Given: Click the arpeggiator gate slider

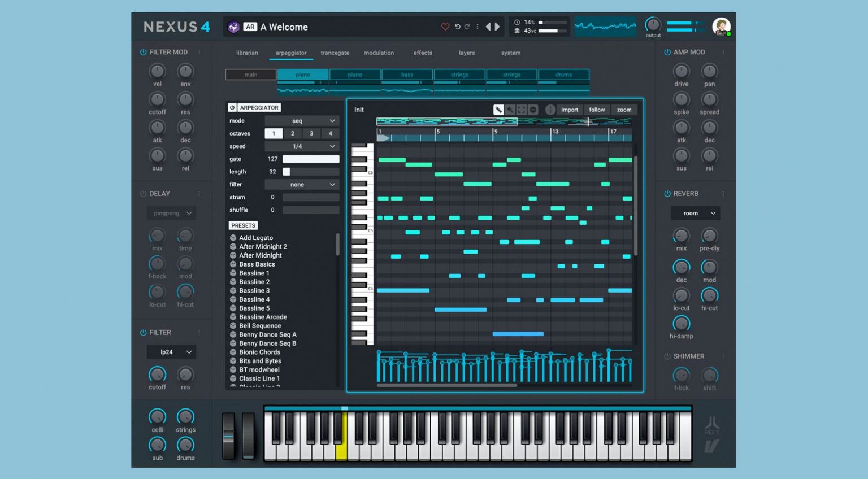Looking at the screenshot, I should click(311, 159).
